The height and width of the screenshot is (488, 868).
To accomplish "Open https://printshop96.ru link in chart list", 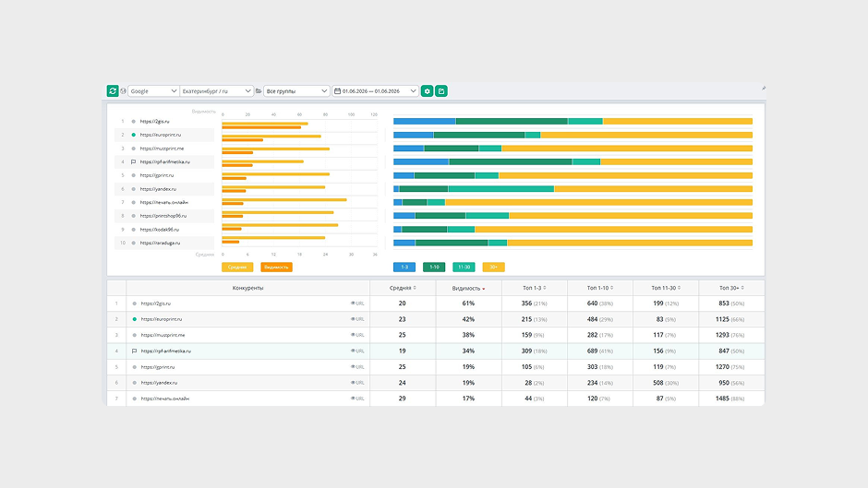I will [x=163, y=216].
